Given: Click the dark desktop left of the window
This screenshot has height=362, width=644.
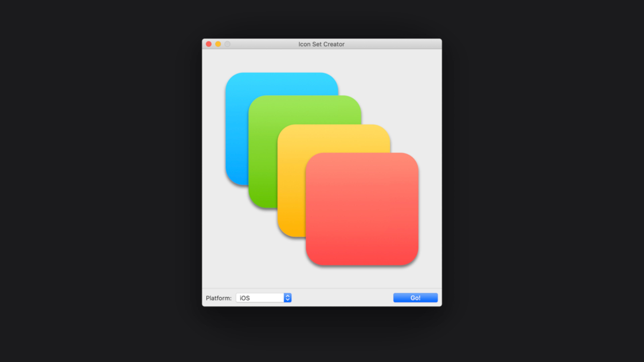Looking at the screenshot, I should pos(100,175).
